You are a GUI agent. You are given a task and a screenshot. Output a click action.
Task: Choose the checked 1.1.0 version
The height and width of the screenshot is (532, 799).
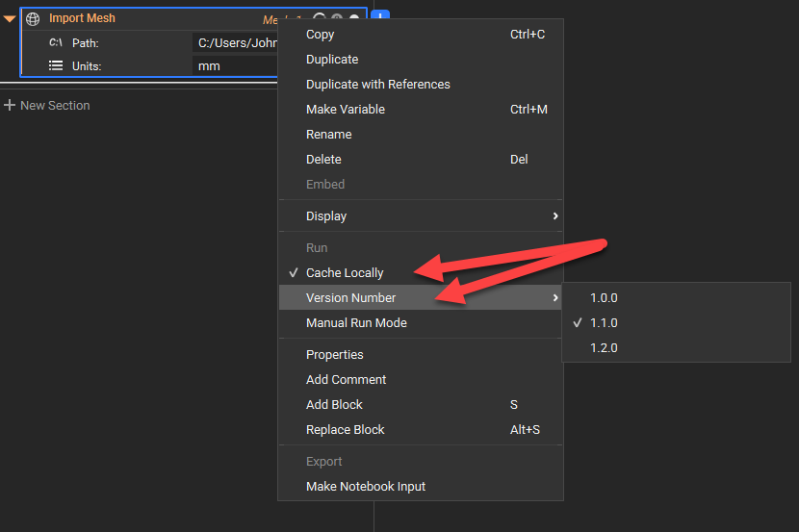pos(604,323)
